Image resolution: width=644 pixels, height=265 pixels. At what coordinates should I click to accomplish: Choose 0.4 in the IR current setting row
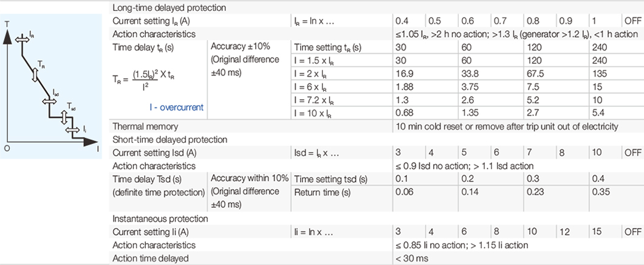tap(402, 21)
